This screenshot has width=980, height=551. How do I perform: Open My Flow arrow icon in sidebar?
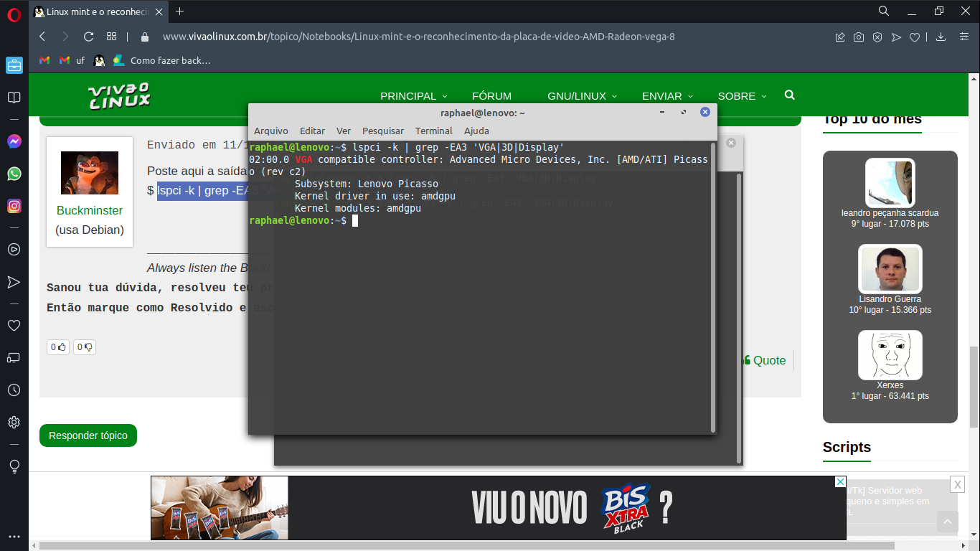(x=14, y=282)
